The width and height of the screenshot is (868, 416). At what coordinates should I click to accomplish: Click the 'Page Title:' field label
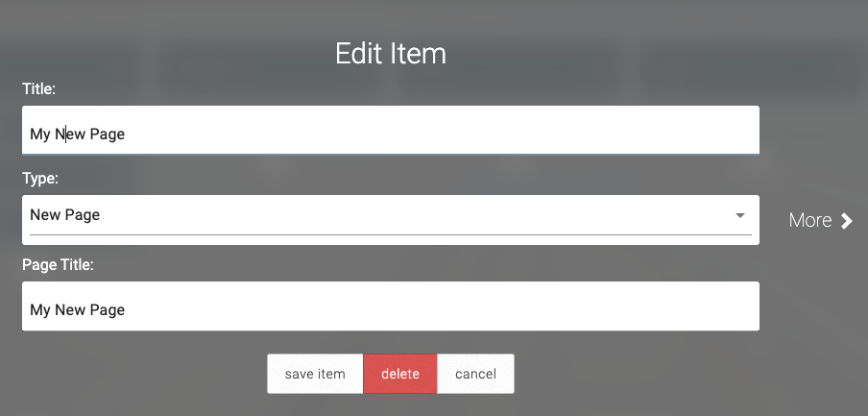[58, 264]
